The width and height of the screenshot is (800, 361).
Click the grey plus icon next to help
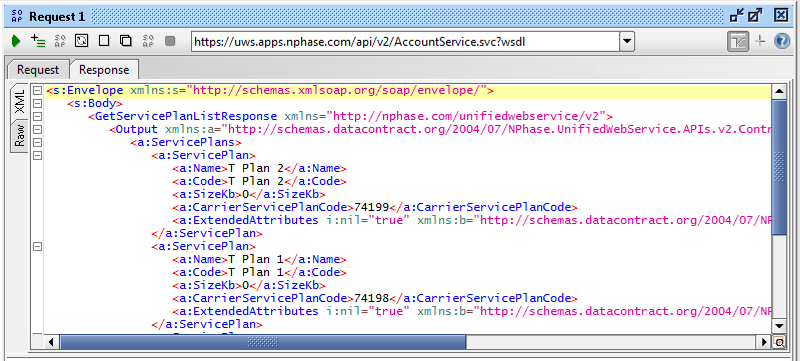pyautogui.click(x=760, y=41)
